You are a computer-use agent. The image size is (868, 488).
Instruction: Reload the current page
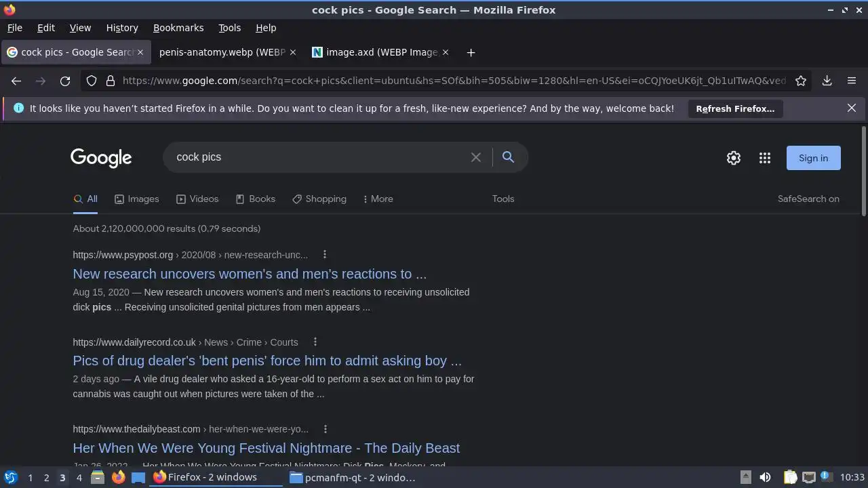[65, 81]
